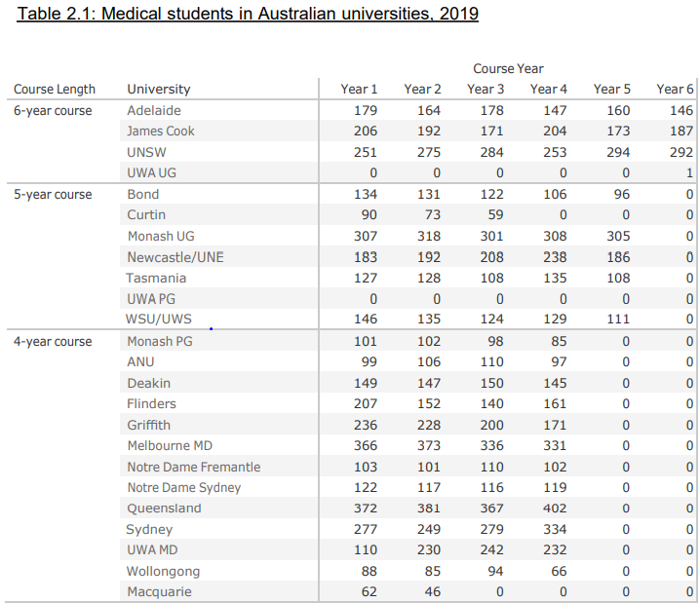This screenshot has width=700, height=603.
Task: Select the 'ANU' university name
Action: 140,362
